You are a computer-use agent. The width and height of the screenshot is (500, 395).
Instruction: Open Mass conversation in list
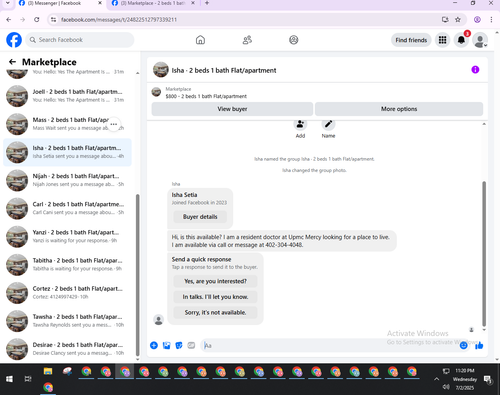(x=67, y=124)
